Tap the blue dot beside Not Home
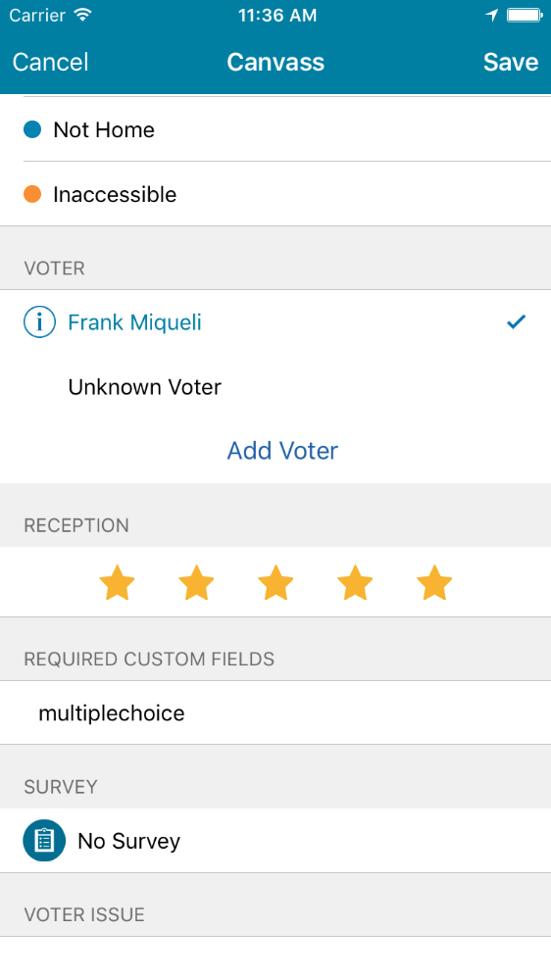The height and width of the screenshot is (980, 551). coord(32,129)
